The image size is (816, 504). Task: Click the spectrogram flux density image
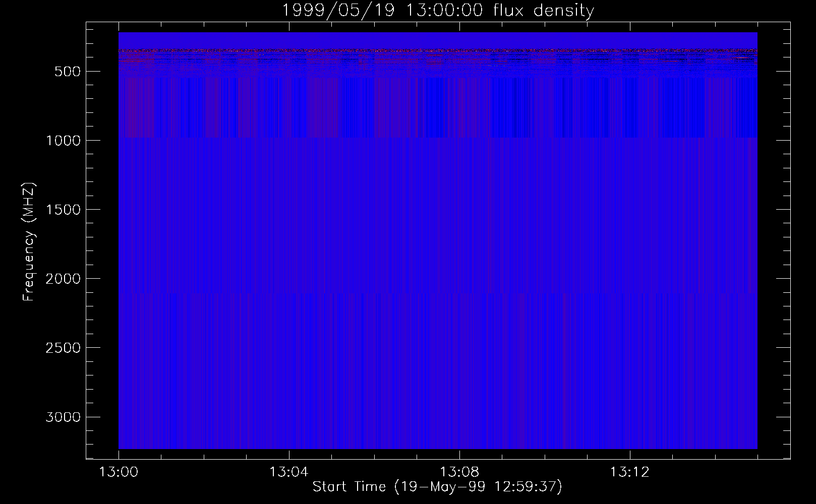pos(438,240)
